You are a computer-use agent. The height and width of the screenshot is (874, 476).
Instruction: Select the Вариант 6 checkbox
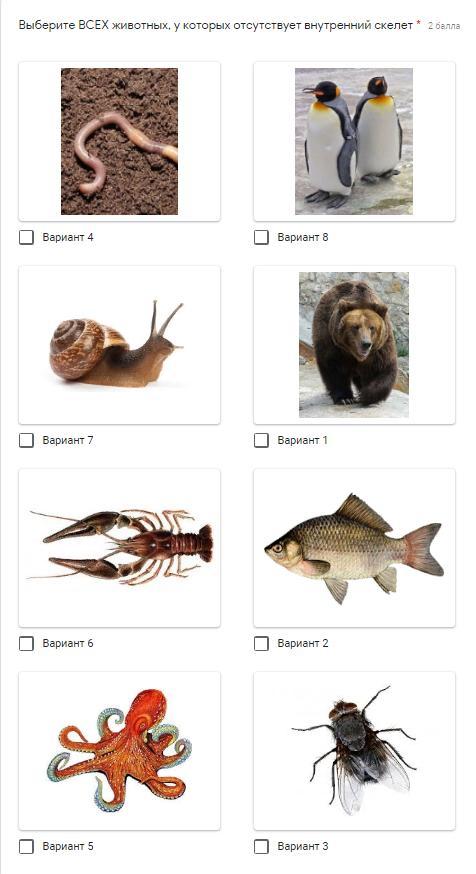26,644
